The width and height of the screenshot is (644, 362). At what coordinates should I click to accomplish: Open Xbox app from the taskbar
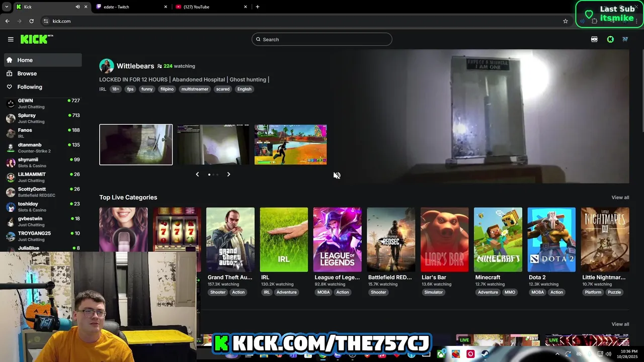(x=441, y=354)
